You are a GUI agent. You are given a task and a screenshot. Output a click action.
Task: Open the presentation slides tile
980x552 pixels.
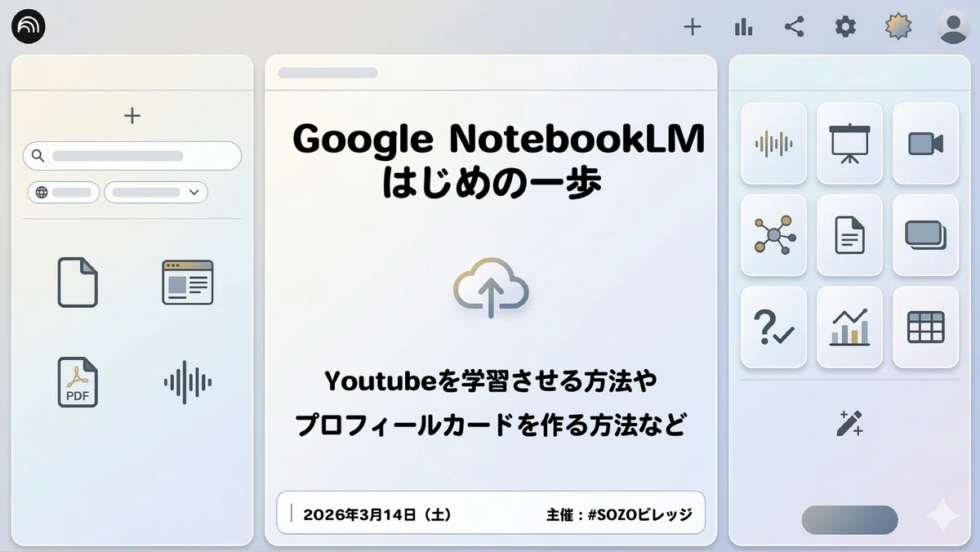849,143
